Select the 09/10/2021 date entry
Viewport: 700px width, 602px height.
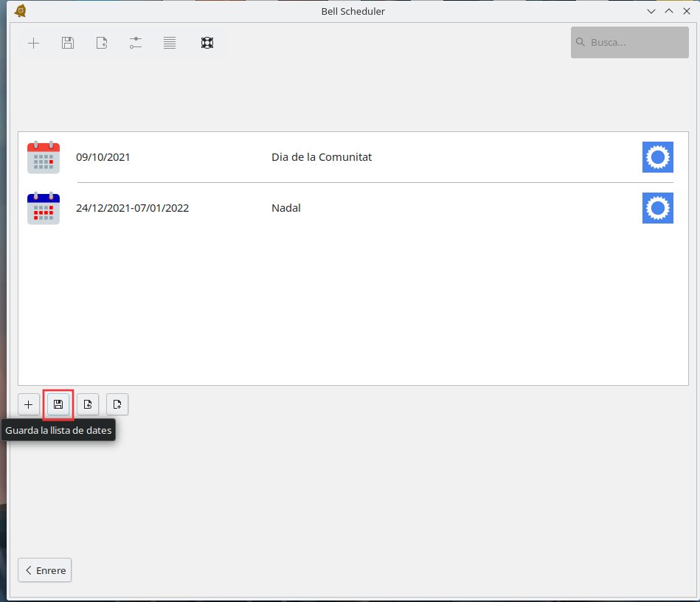point(103,157)
